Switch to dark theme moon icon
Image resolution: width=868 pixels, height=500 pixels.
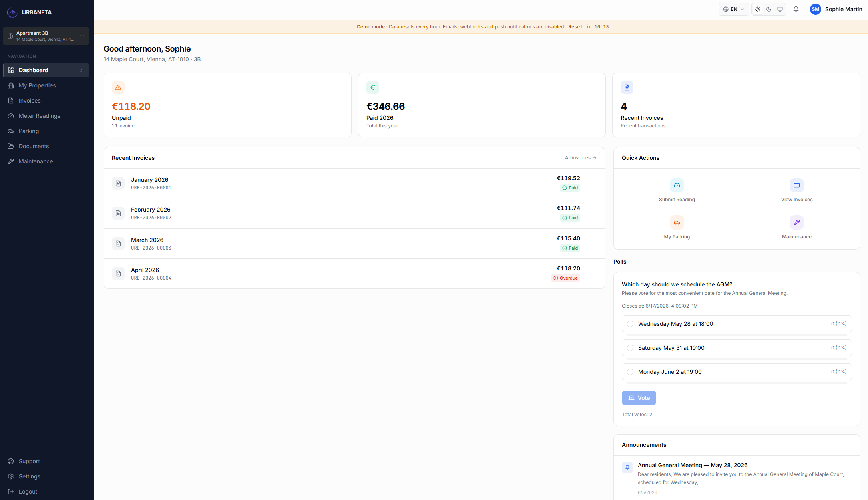[769, 9]
